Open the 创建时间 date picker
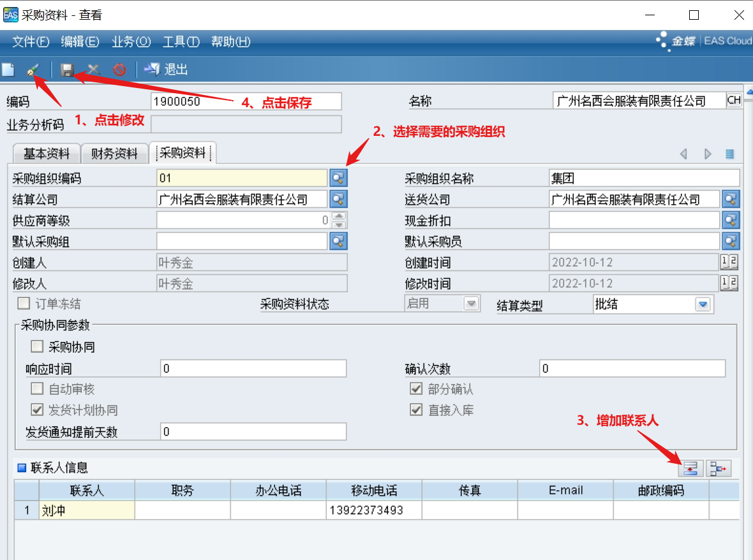The width and height of the screenshot is (753, 560). [729, 262]
